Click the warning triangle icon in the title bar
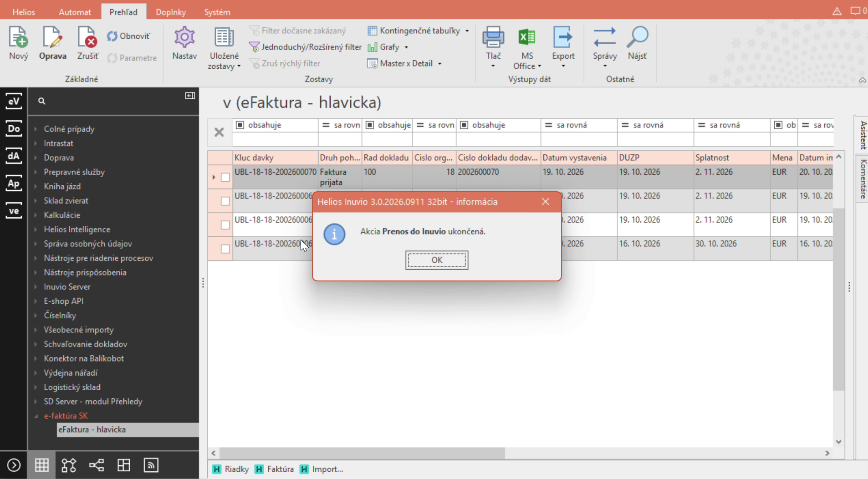The width and height of the screenshot is (868, 479). (x=837, y=11)
